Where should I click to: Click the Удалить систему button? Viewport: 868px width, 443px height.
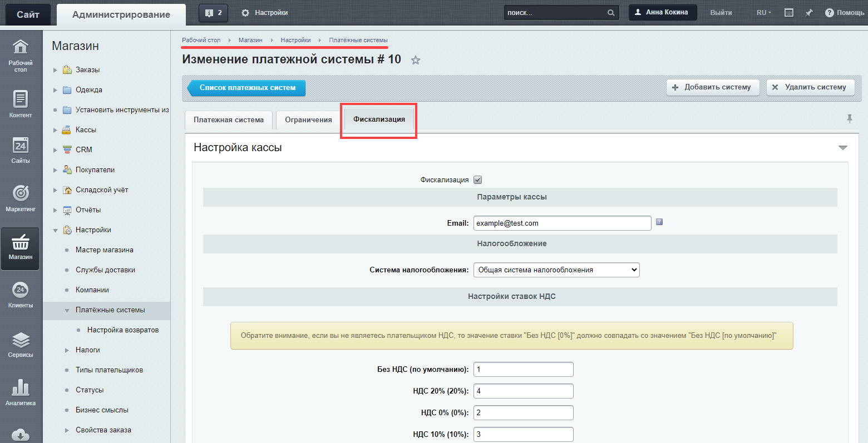point(811,87)
